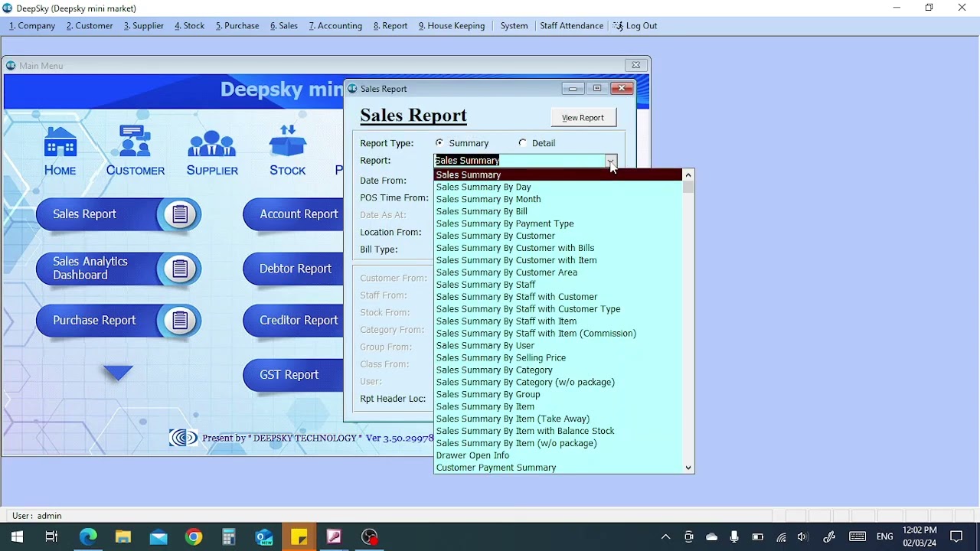Open the network Wi-Fi tray icon

781,536
